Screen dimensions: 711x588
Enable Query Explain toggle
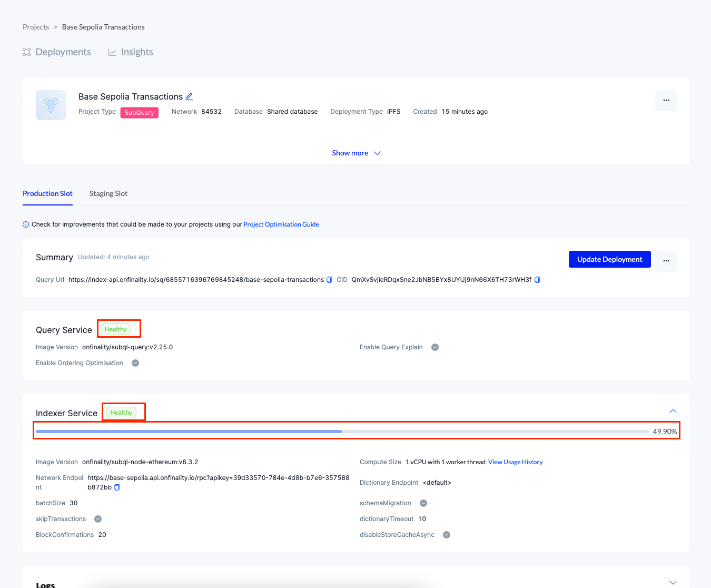click(x=434, y=347)
